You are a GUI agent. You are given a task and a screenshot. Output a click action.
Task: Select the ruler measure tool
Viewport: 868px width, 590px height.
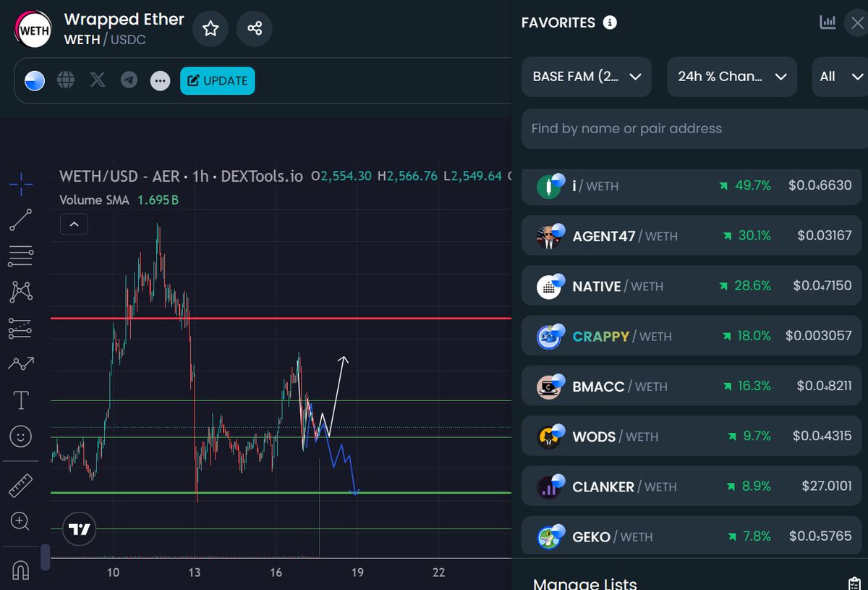21,485
